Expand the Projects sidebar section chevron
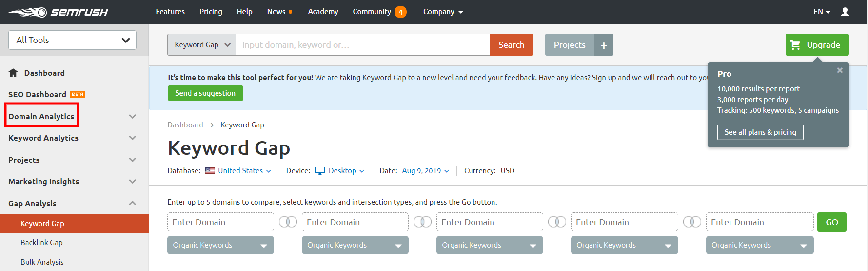The image size is (868, 271). [x=132, y=160]
